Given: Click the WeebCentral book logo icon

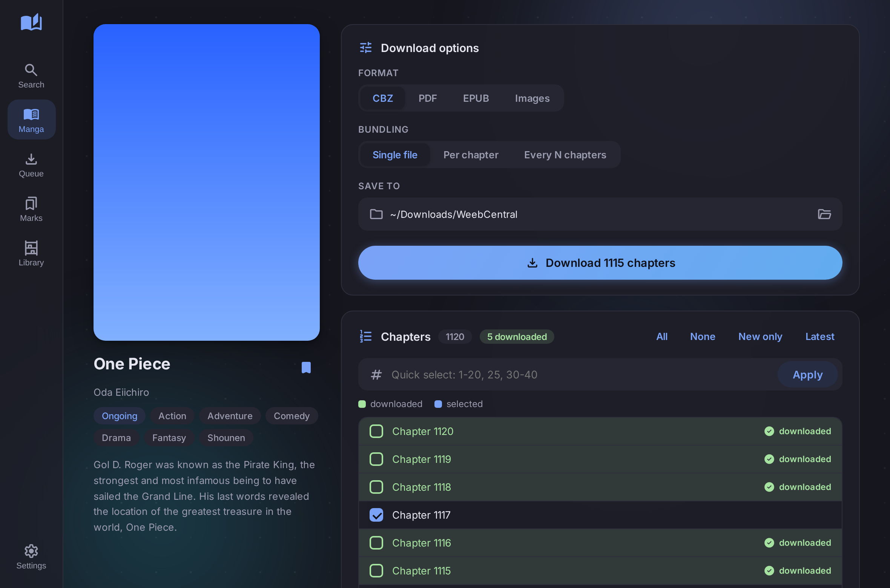Looking at the screenshot, I should click(x=31, y=22).
